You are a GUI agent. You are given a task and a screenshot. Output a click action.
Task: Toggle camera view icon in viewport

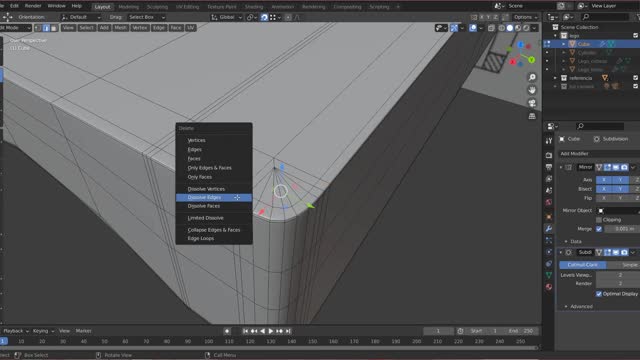click(x=532, y=103)
